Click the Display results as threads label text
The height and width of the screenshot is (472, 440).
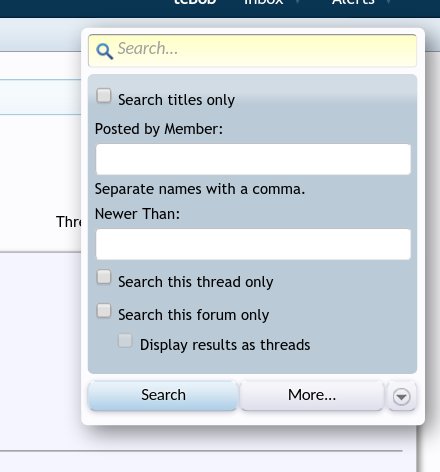click(x=225, y=345)
